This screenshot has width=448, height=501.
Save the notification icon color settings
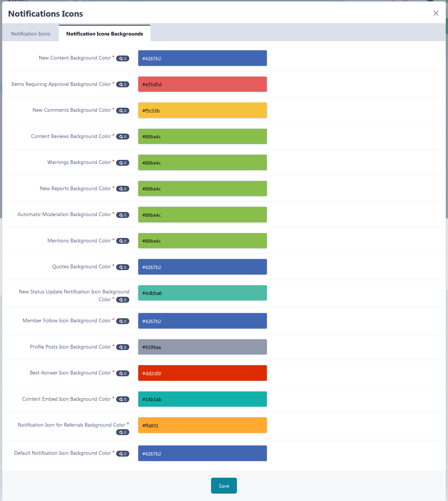pos(224,486)
